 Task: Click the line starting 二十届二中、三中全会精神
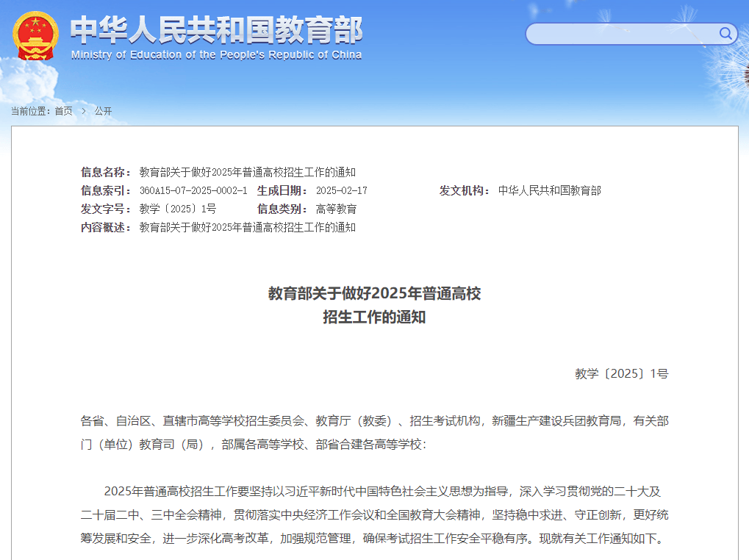pos(375,514)
